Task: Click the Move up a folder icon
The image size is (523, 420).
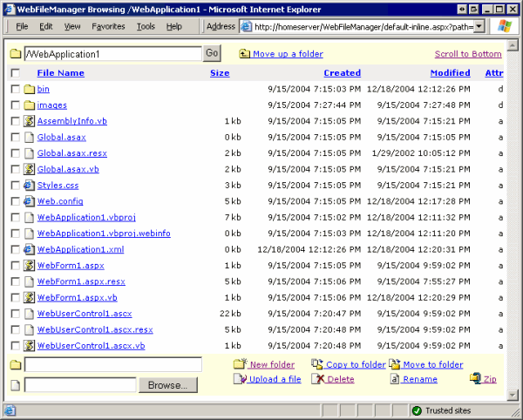Action: [244, 53]
